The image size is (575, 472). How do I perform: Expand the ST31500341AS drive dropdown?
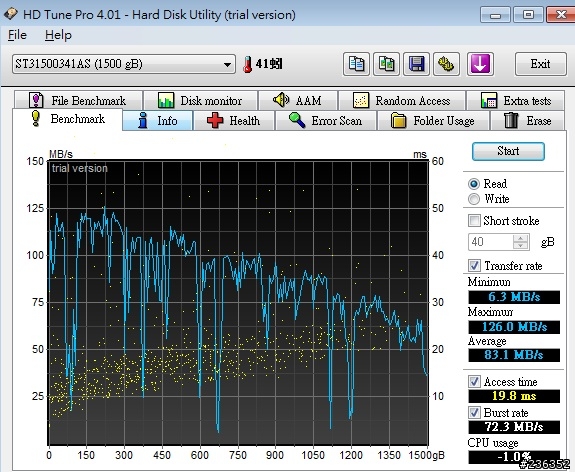coord(124,64)
